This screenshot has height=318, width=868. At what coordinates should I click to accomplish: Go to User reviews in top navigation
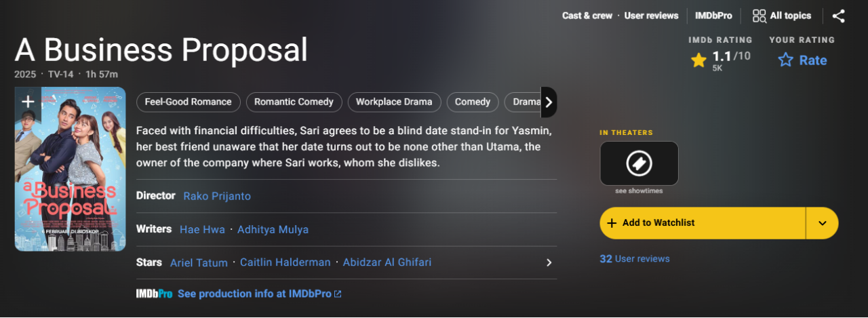[651, 16]
